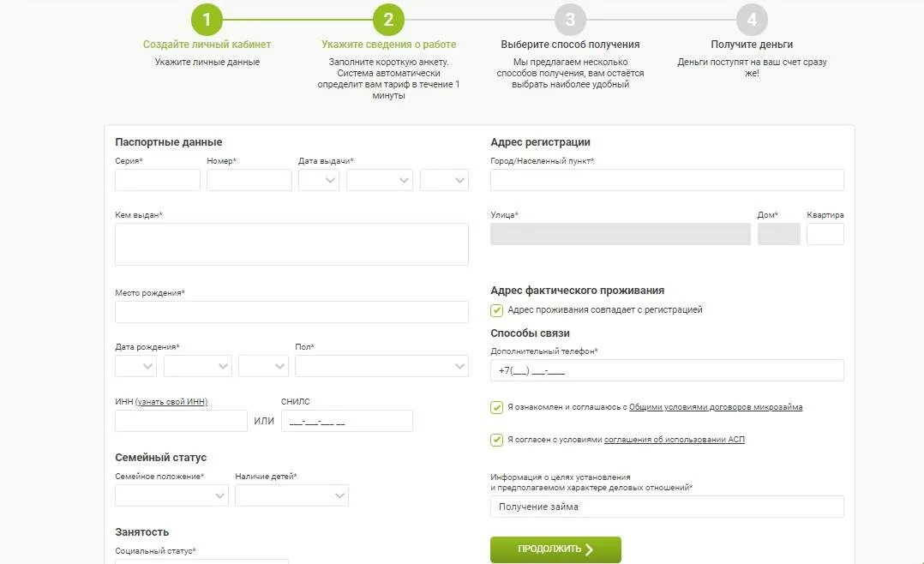Click the step 3 circle icon
The width and height of the screenshot is (924, 564).
tap(570, 20)
